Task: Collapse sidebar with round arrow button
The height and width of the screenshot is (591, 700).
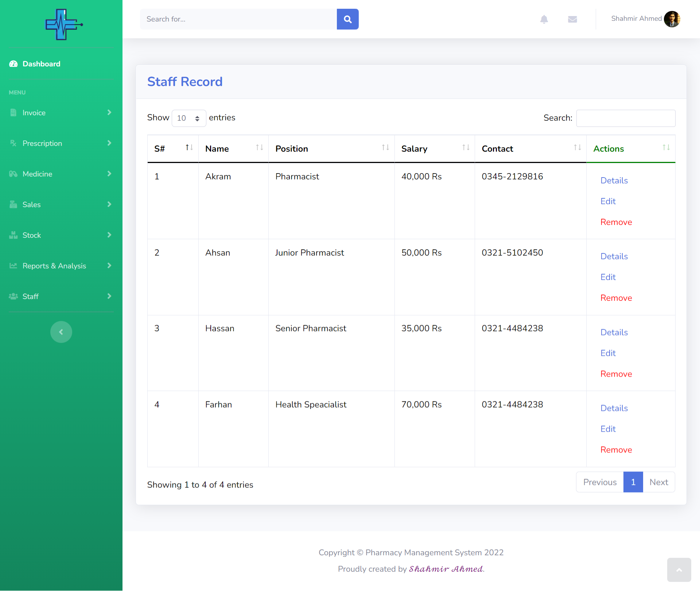Action: (x=61, y=332)
